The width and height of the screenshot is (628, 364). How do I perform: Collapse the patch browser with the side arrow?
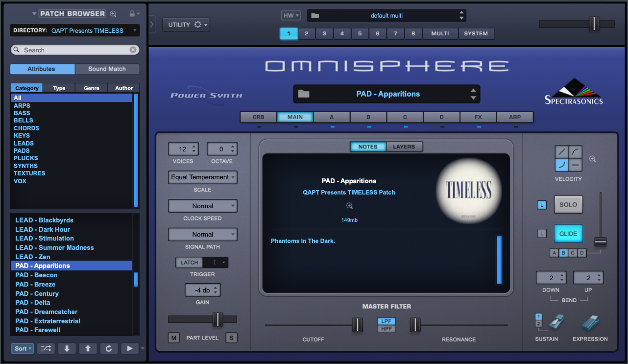click(152, 24)
